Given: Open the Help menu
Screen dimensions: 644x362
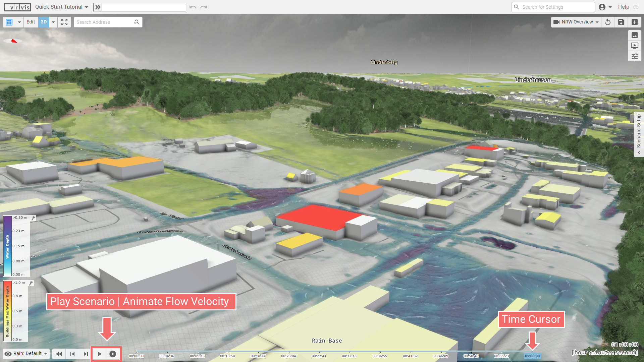Looking at the screenshot, I should click(624, 7).
